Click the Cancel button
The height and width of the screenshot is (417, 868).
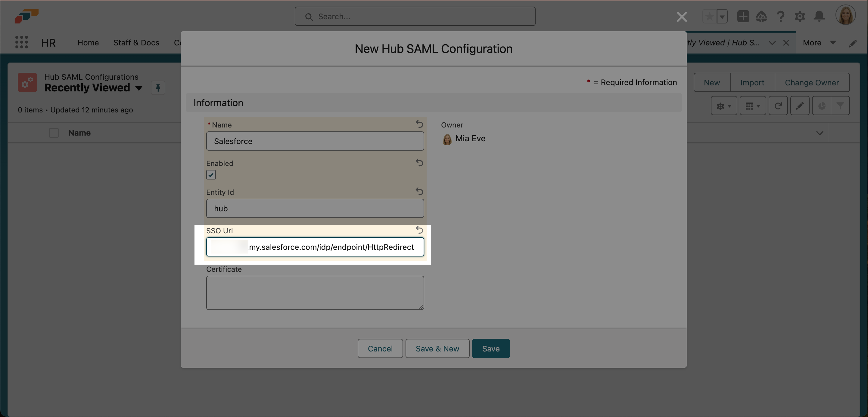tap(380, 348)
